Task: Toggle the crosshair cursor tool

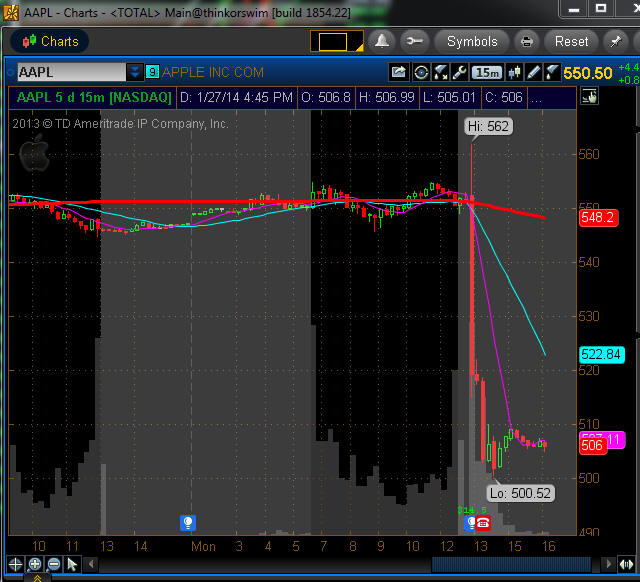Action: coord(16,565)
